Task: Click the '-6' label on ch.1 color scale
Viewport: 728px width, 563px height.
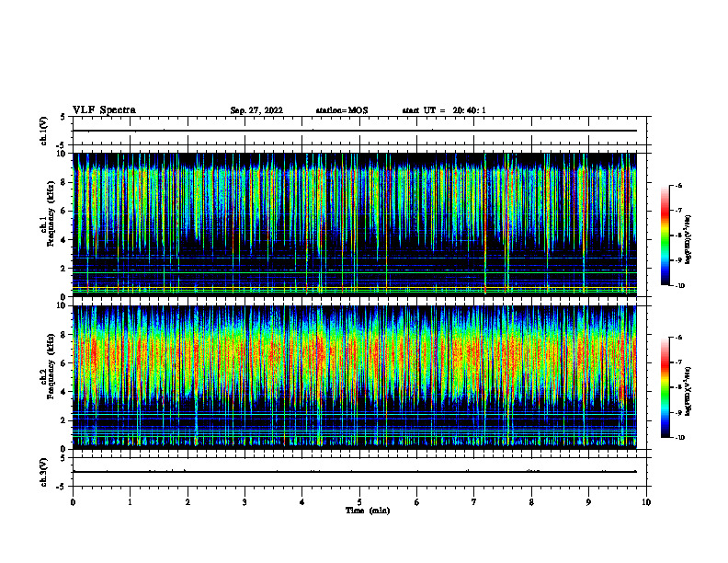Action: pyautogui.click(x=678, y=185)
